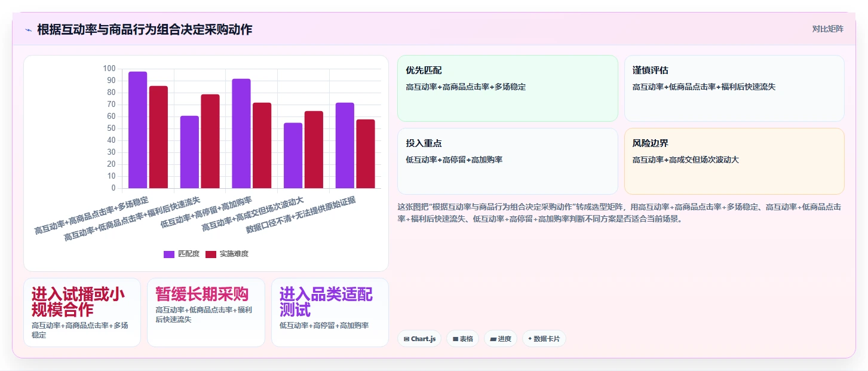
Task: Click purple bar for 高互动率+高成交但场次波动大
Action: 293,155
